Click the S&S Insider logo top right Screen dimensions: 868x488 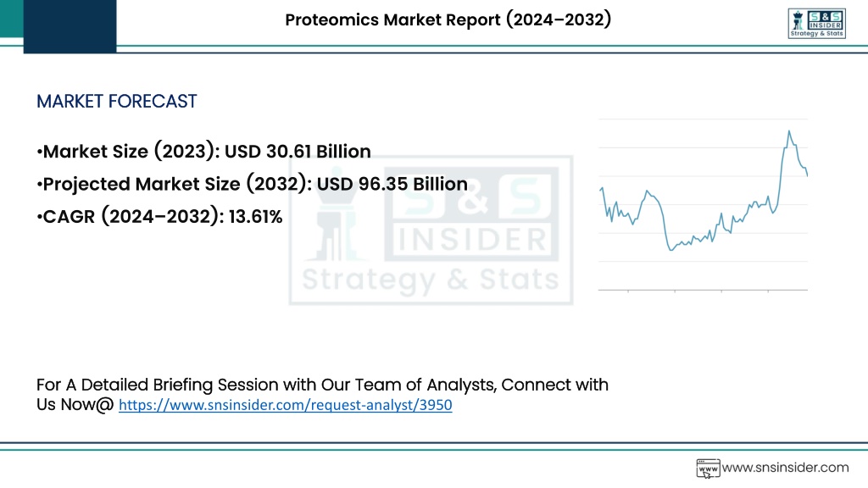[x=816, y=23]
